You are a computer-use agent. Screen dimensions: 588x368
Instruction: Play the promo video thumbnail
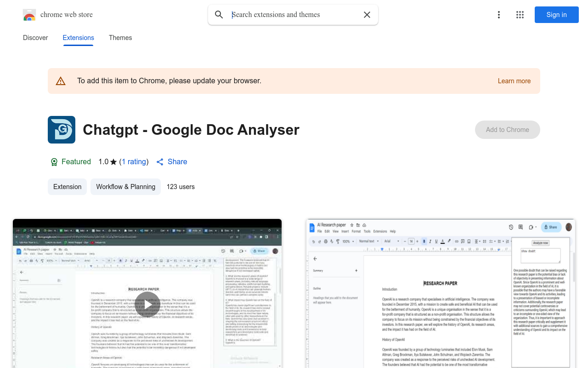(x=147, y=304)
